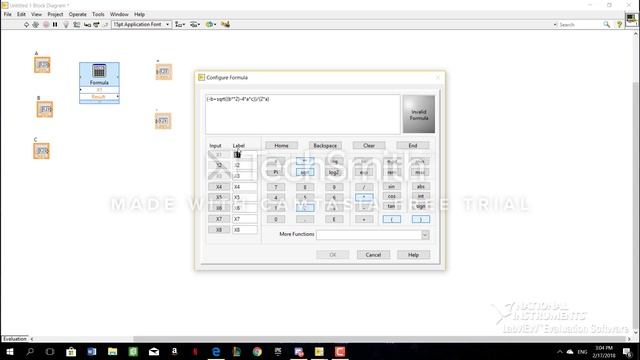
Task: Click the Clean Up Diagram icon
Action: pos(225,24)
